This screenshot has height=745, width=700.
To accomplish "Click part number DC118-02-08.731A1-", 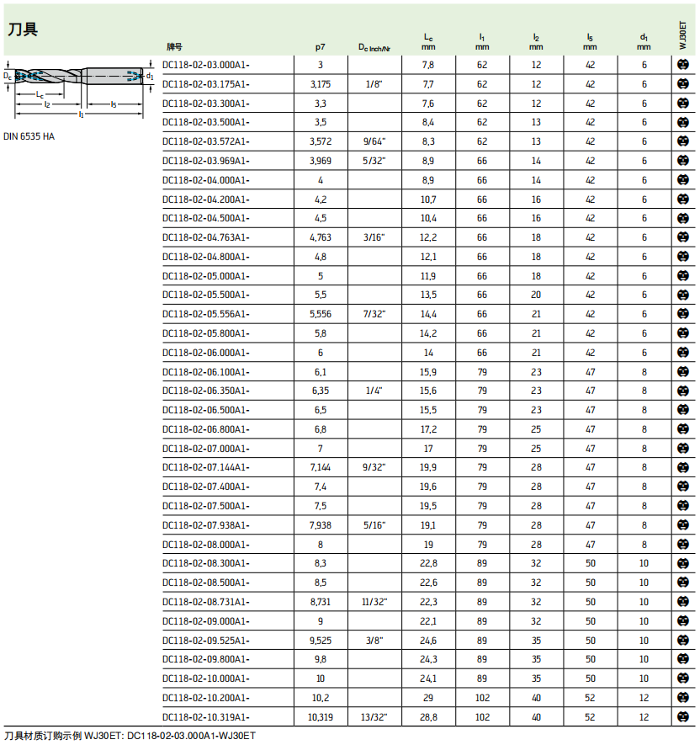I will [206, 602].
